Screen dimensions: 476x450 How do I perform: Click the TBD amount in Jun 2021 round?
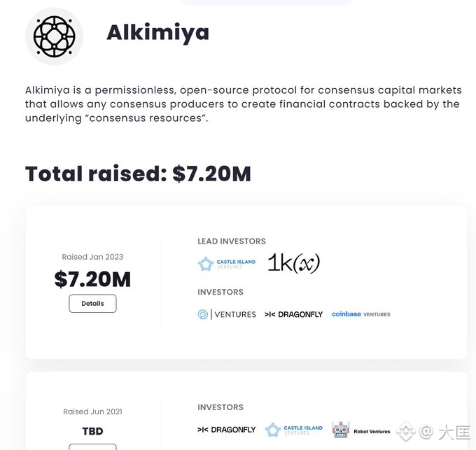click(x=92, y=431)
